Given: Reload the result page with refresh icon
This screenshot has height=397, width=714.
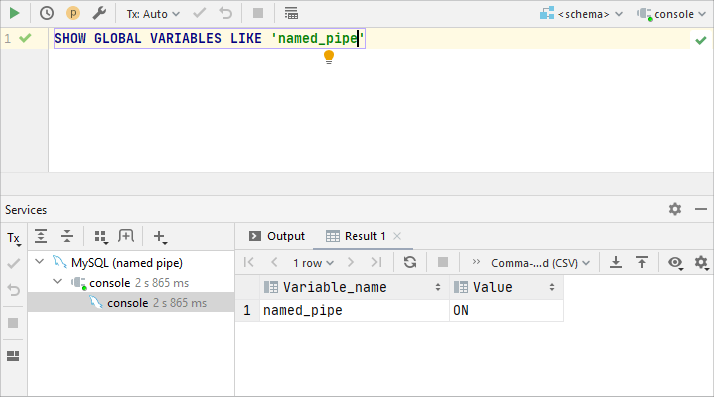Looking at the screenshot, I should pos(410,262).
